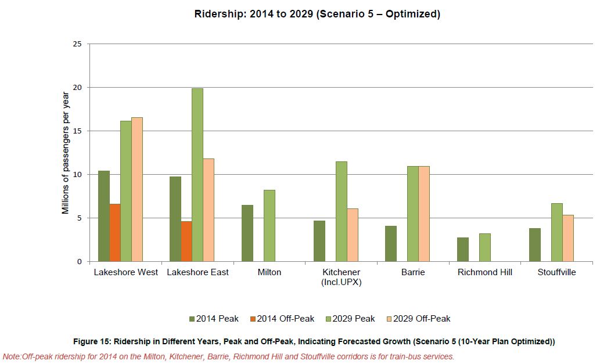Viewport: 600px width, 364px height.
Task: Select the Milton 2029 Peak bar
Action: point(270,226)
